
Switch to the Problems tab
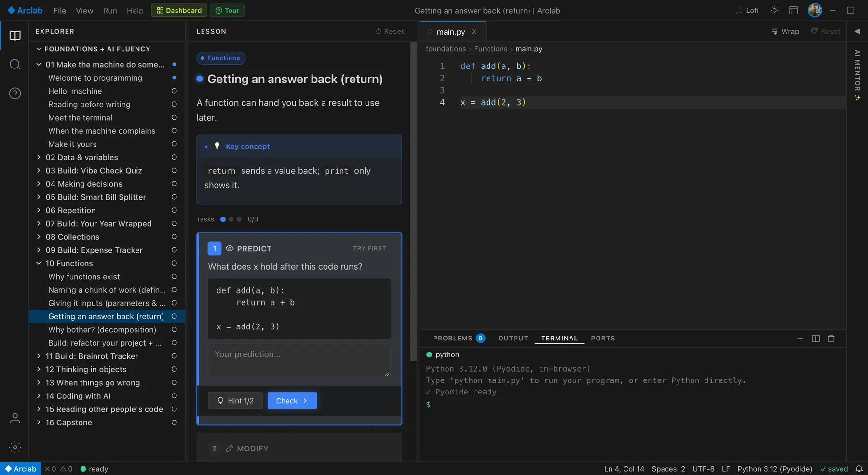pyautogui.click(x=459, y=338)
